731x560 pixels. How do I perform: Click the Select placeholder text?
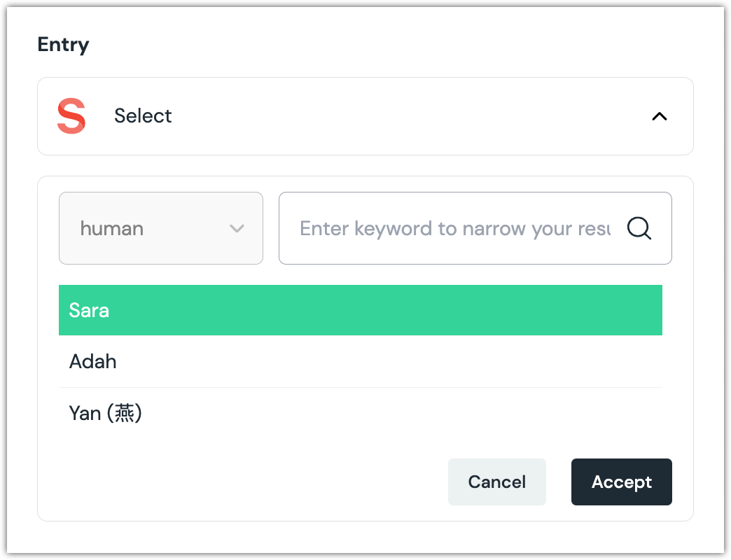tap(143, 116)
